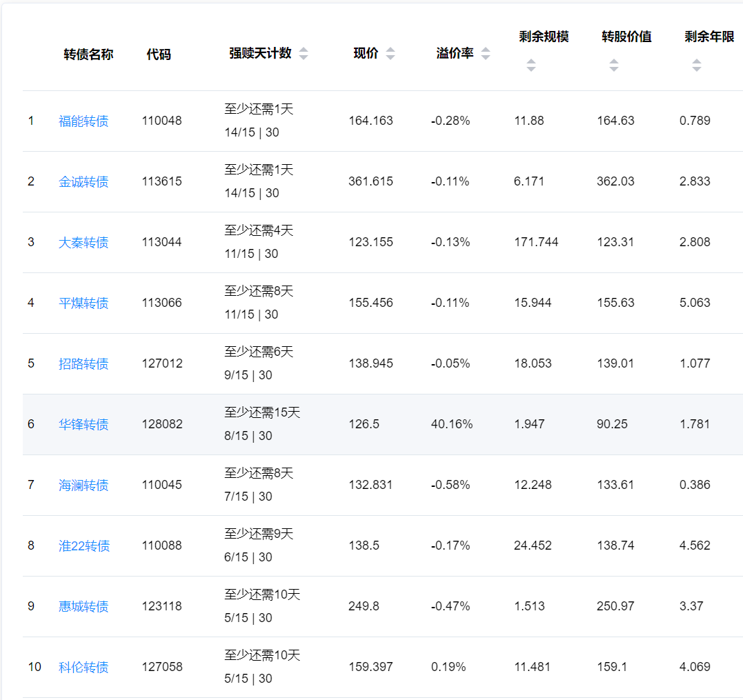
Task: Open the 惠城转债 bond link
Action: pos(83,607)
